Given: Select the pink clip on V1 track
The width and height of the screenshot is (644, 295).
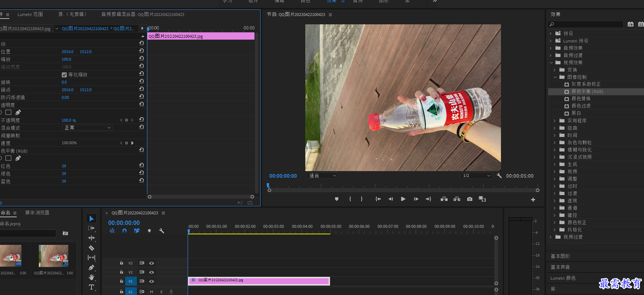Looking at the screenshot, I should click(x=259, y=281).
